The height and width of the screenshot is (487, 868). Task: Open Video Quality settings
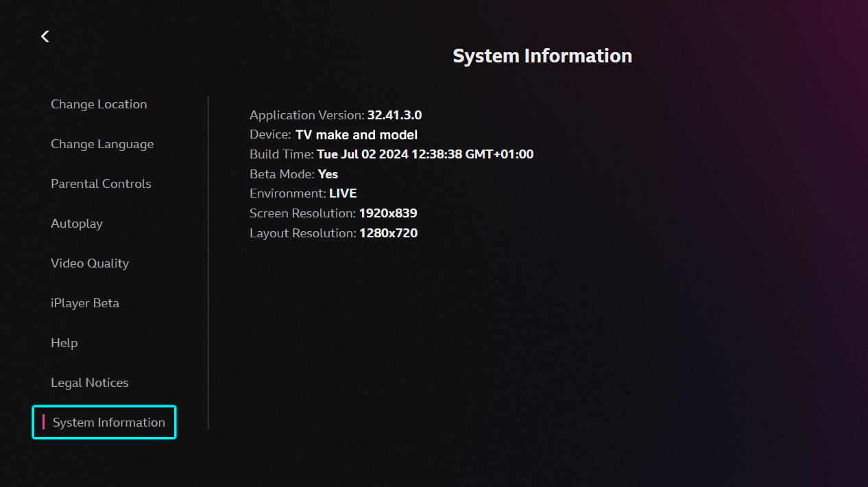point(89,263)
